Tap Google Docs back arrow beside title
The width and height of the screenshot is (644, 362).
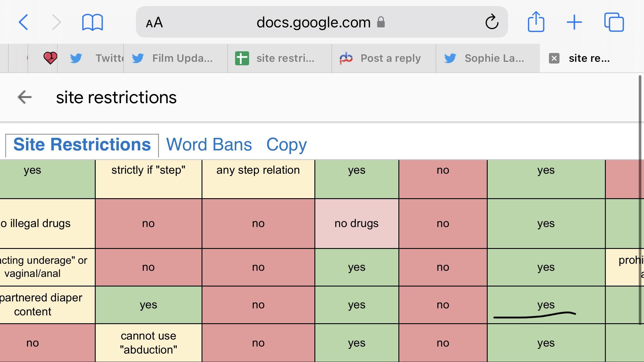tap(24, 97)
